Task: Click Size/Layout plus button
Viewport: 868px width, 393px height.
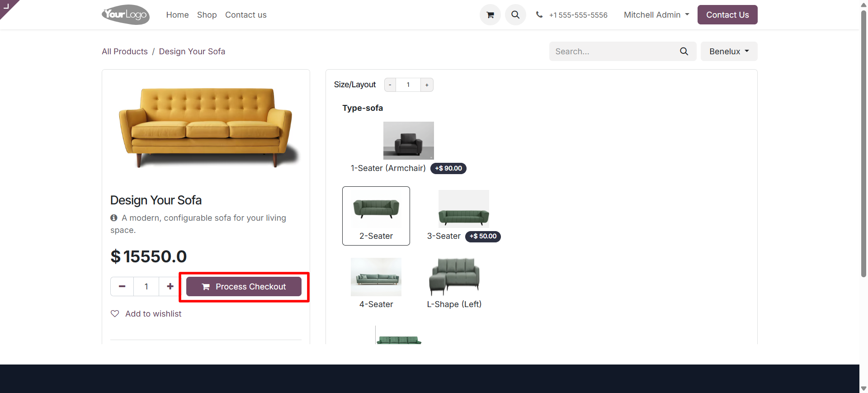Action: tap(427, 85)
